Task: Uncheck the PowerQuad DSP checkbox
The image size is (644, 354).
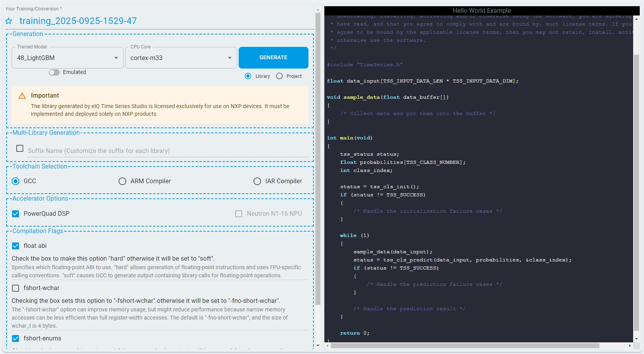Action: (x=15, y=214)
